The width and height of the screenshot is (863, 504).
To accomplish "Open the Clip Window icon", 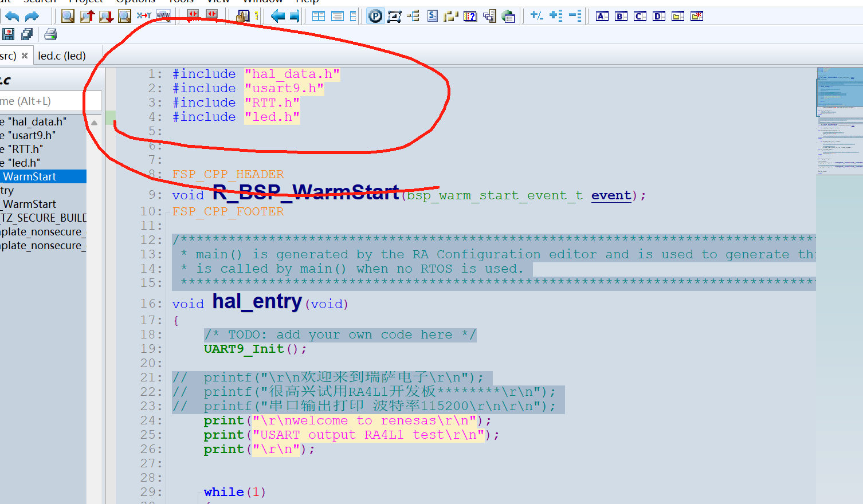I will point(452,16).
